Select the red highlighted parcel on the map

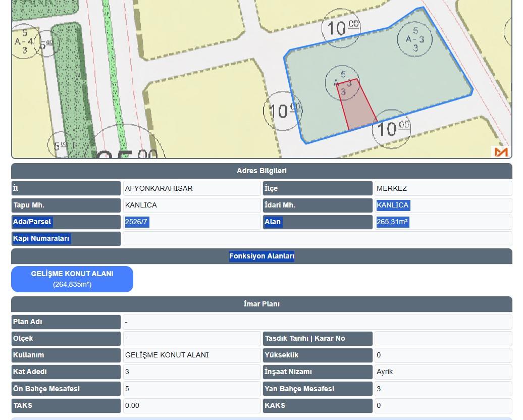click(359, 110)
